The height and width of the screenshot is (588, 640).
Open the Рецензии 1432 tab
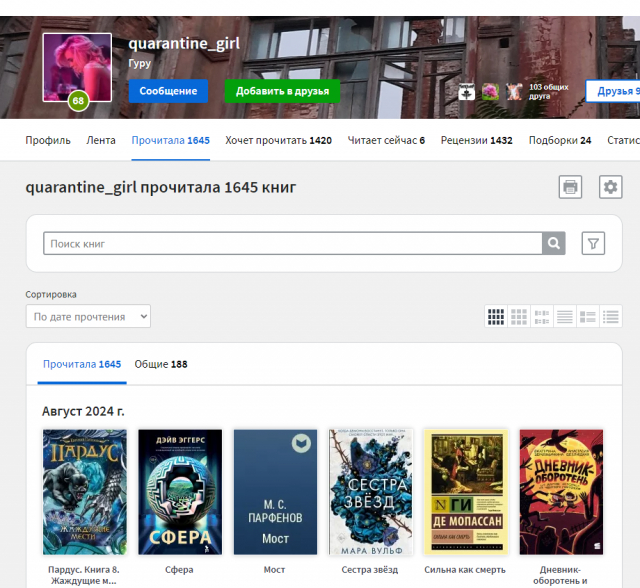coord(476,140)
